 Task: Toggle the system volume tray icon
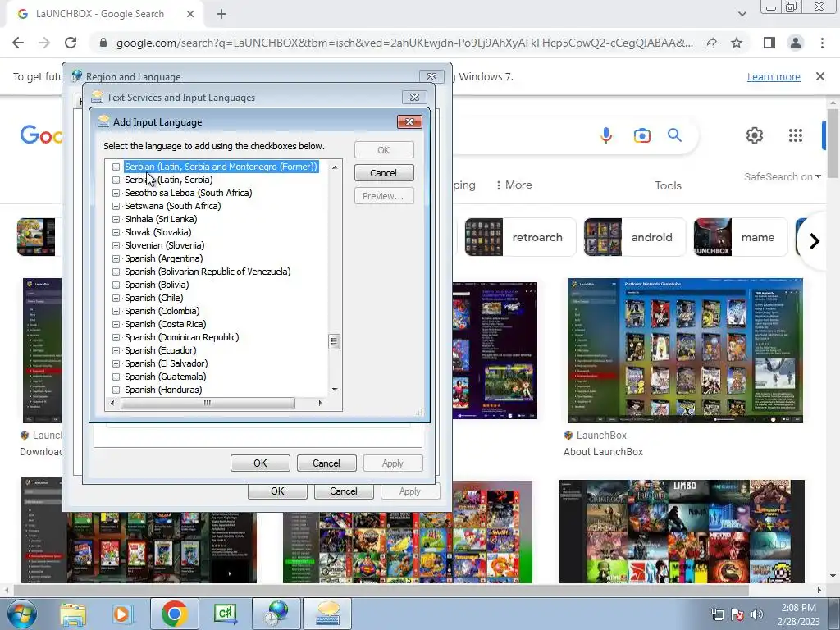click(x=757, y=614)
